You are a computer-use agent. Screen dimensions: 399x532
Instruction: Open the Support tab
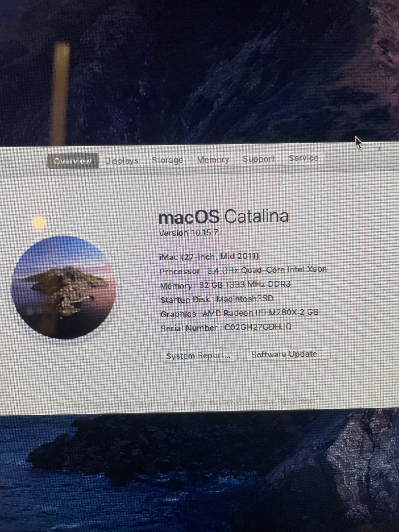[x=259, y=159]
